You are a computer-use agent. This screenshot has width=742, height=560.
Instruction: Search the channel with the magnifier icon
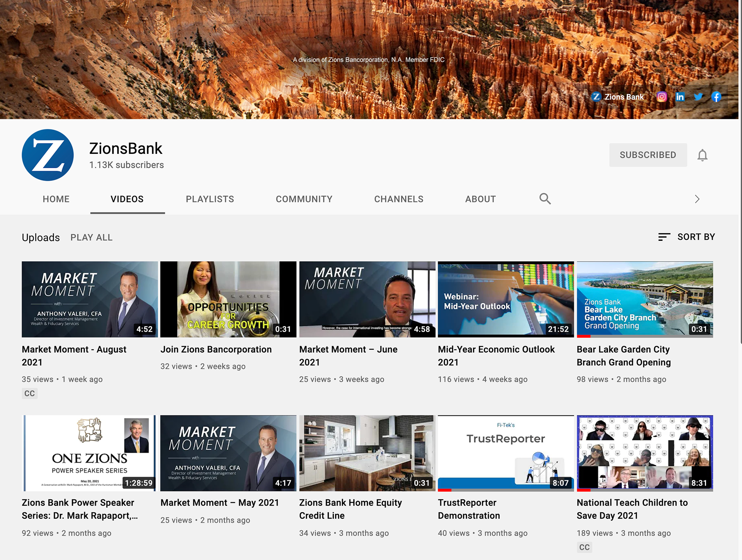(545, 199)
